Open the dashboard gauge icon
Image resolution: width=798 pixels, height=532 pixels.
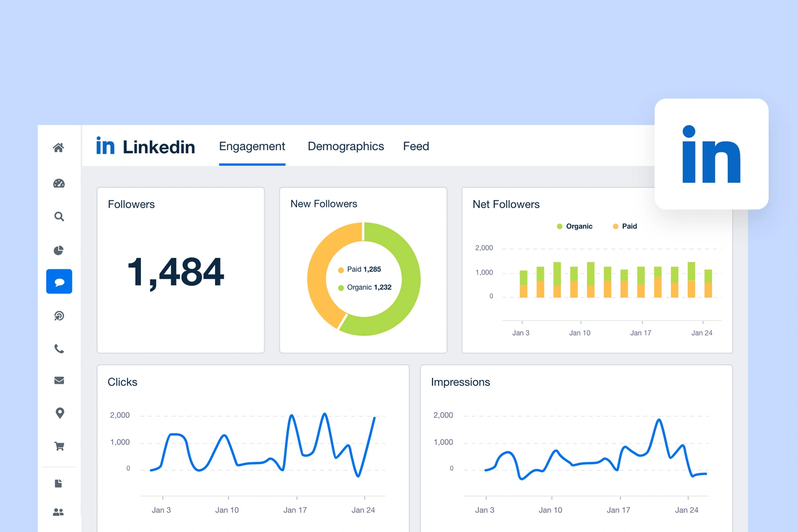(59, 183)
